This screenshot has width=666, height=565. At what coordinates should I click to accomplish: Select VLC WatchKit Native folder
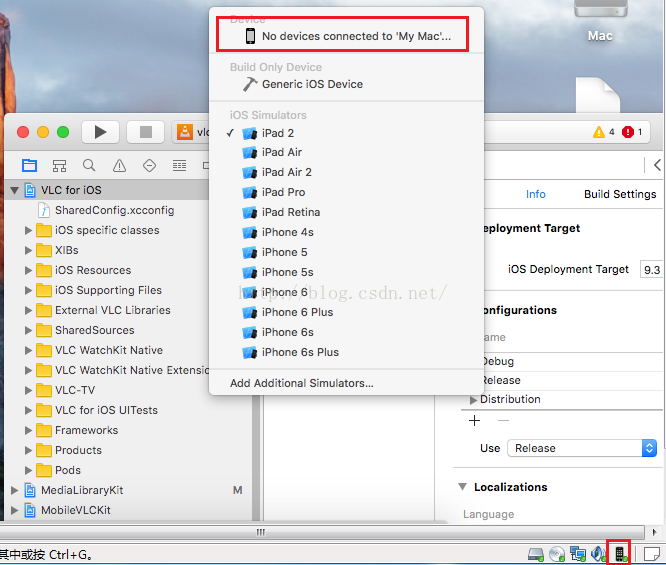[109, 350]
